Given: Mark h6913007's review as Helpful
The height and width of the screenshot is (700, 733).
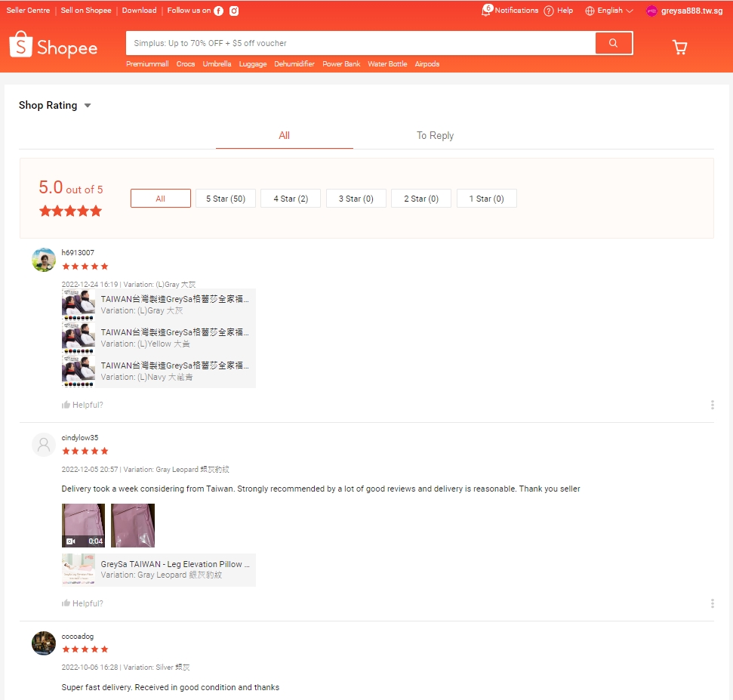Looking at the screenshot, I should (x=82, y=405).
